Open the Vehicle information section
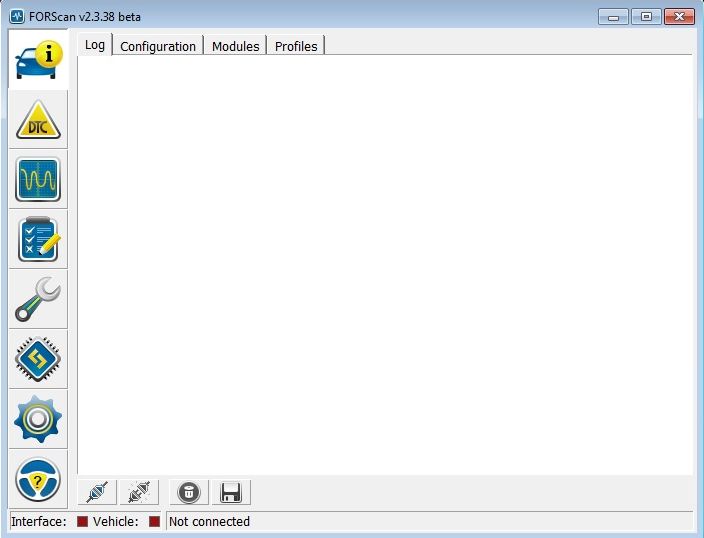Screen dimensions: 704x538 (x=38, y=60)
